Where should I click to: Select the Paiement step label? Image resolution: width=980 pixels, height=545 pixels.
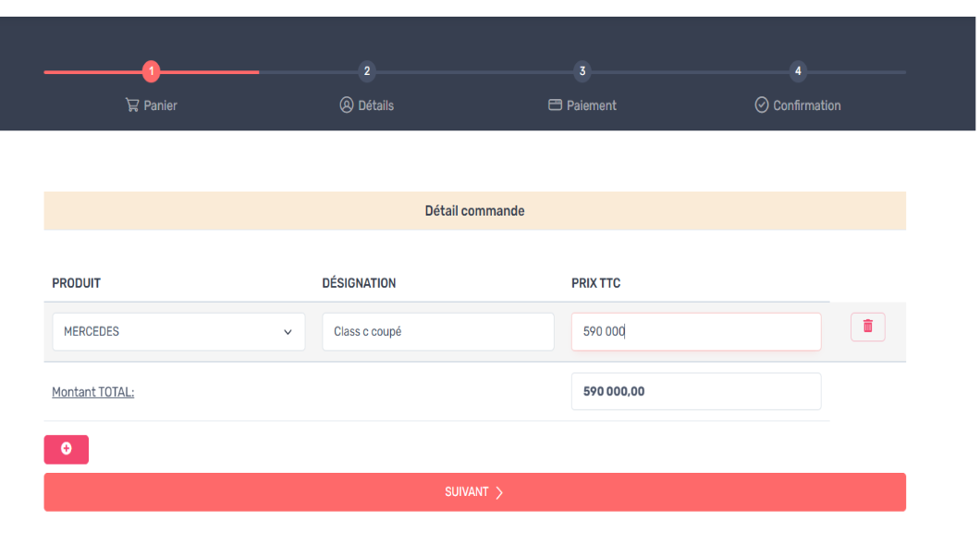point(592,105)
